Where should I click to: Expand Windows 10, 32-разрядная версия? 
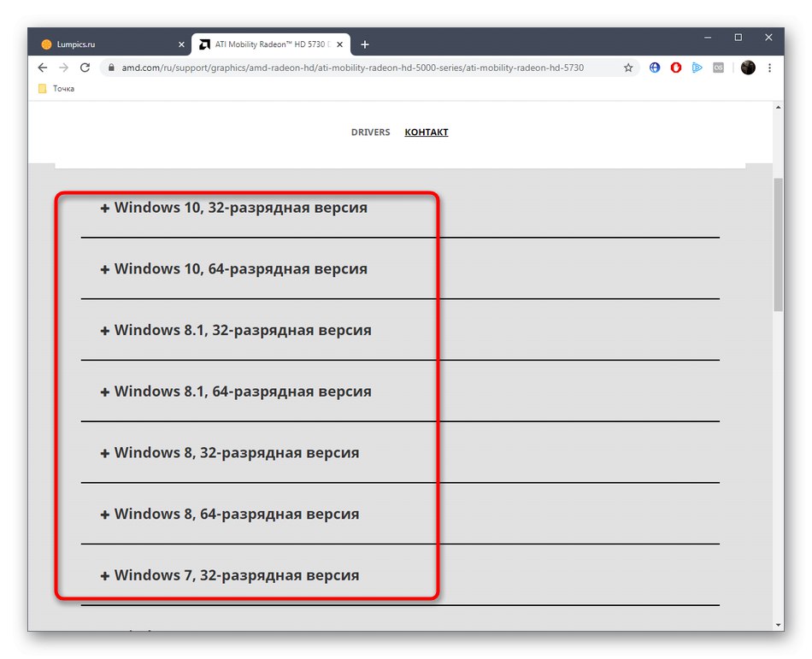coord(233,208)
